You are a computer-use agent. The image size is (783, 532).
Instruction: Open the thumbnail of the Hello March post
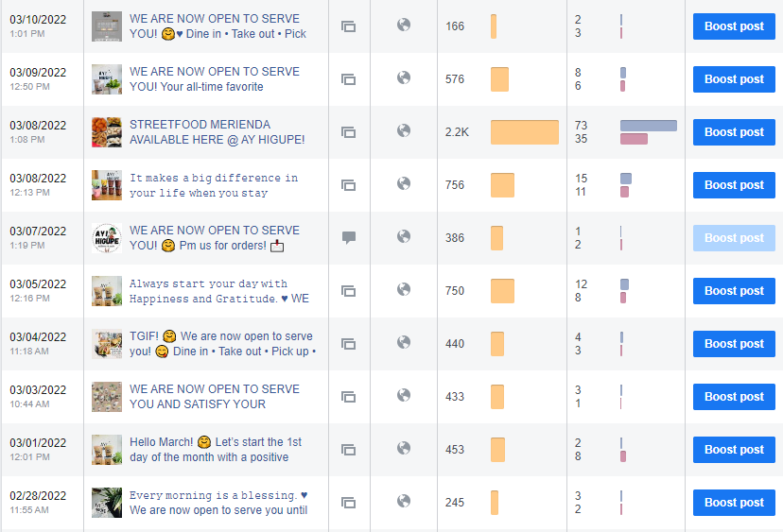click(107, 450)
